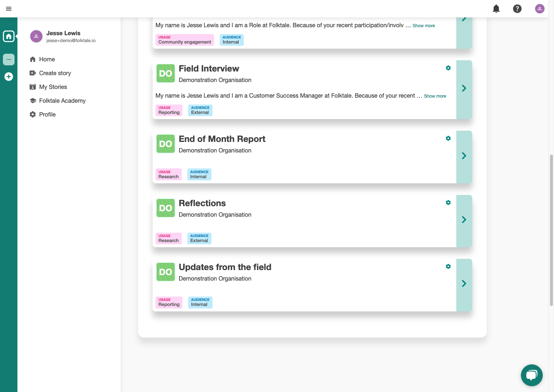
Task: Open settings gear for End of Month Report
Action: pos(448,138)
